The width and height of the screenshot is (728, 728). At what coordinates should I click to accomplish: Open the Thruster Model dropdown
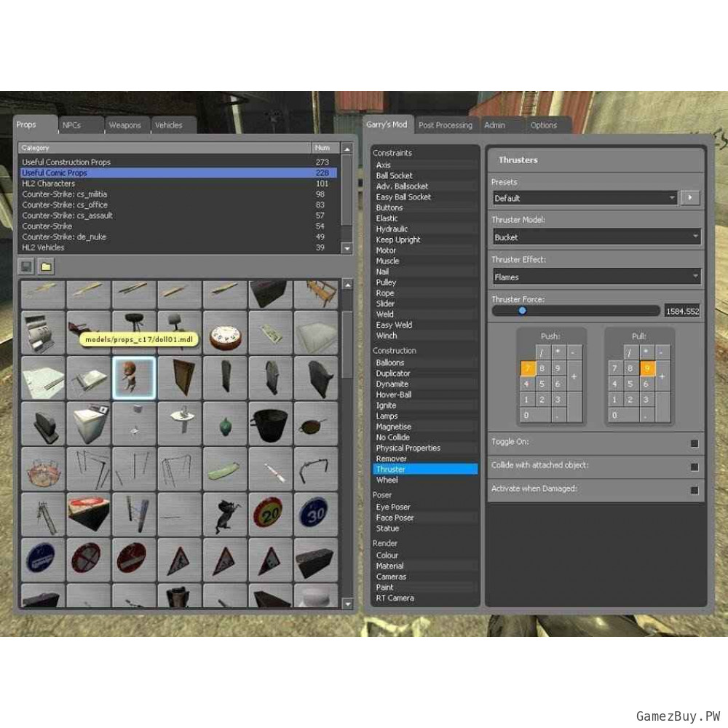[x=596, y=237]
